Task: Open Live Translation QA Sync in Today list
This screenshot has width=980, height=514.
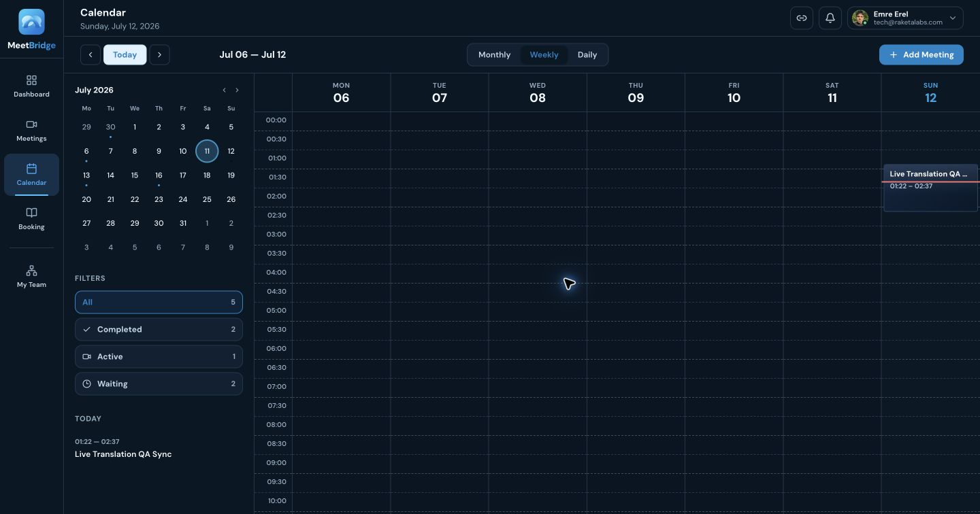Action: (x=123, y=454)
